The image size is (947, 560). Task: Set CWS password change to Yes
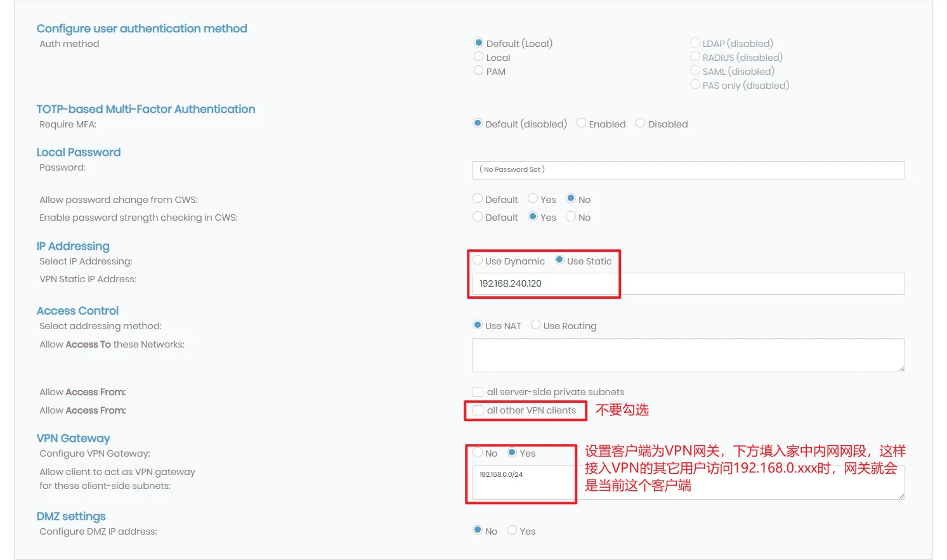point(533,199)
